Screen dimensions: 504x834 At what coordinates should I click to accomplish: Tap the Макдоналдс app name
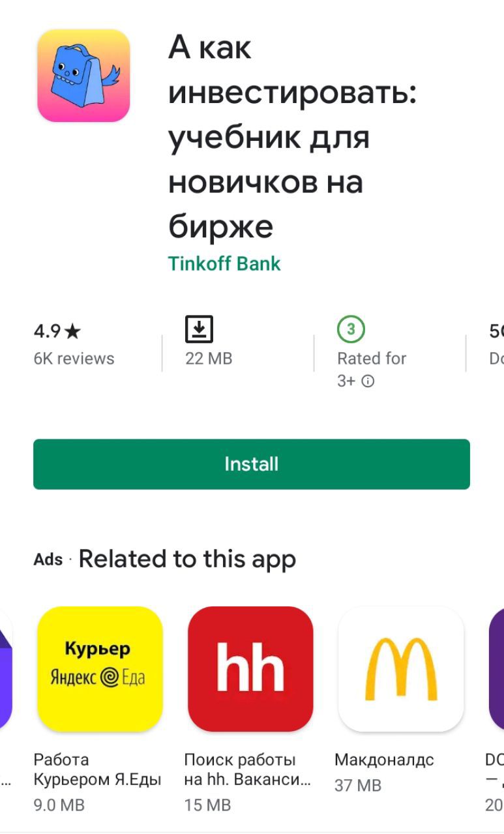(384, 760)
